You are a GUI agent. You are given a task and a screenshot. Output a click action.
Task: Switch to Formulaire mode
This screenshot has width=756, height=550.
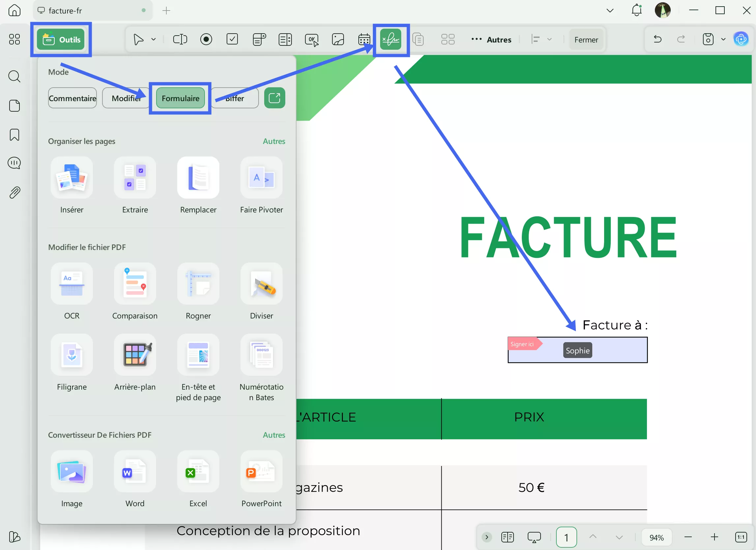pyautogui.click(x=180, y=98)
